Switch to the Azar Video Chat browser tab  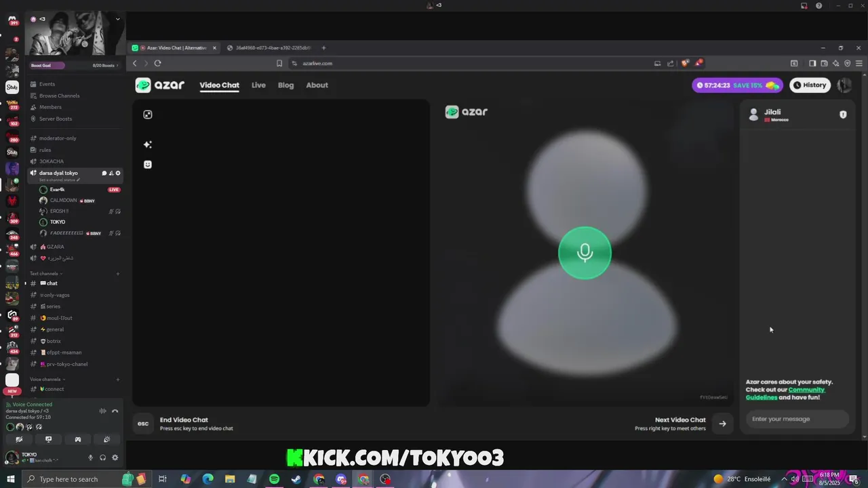coord(174,47)
